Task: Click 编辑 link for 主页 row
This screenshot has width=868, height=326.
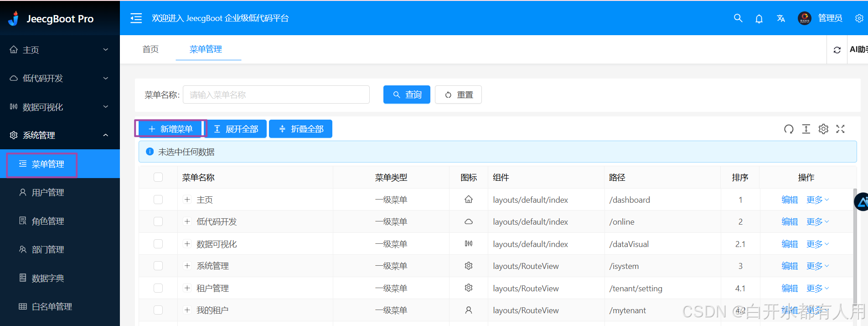Action: click(x=790, y=200)
